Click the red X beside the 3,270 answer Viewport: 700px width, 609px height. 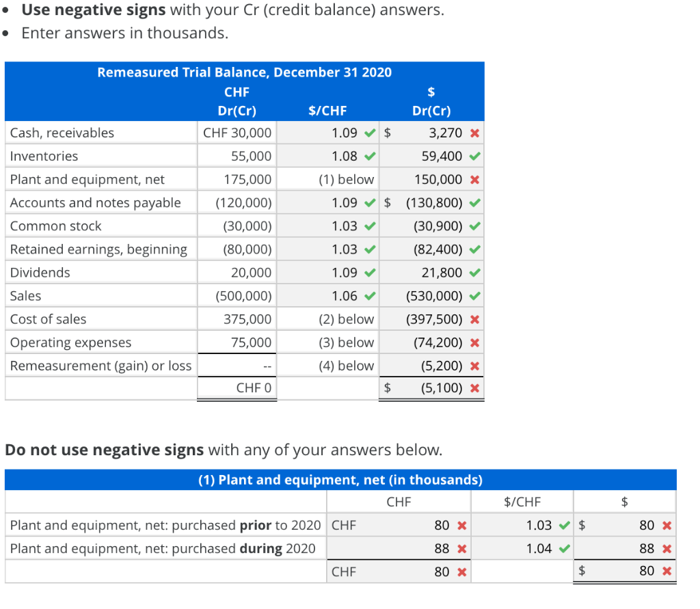[475, 133]
